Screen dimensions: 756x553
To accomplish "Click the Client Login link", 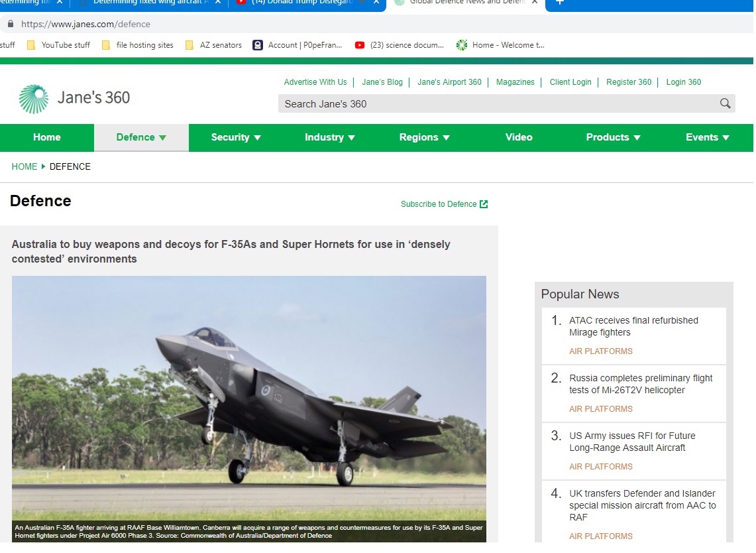I will point(572,82).
